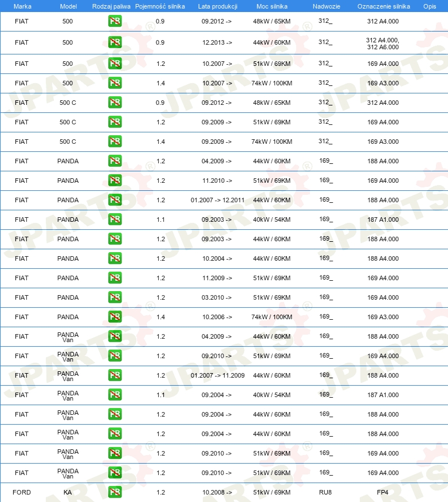Click the fuel icon for FIAT 500 1.4 100KM

click(115, 83)
